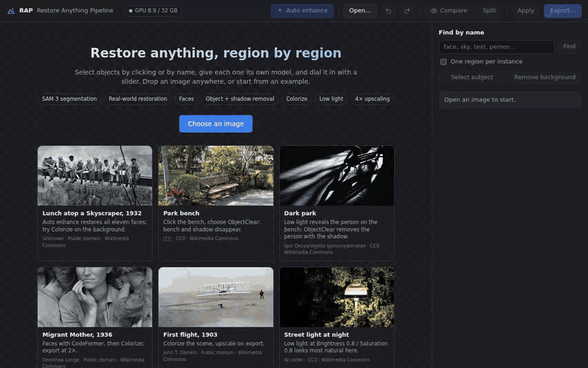Image resolution: width=588 pixels, height=368 pixels.
Task: Click the Apply button
Action: click(526, 10)
